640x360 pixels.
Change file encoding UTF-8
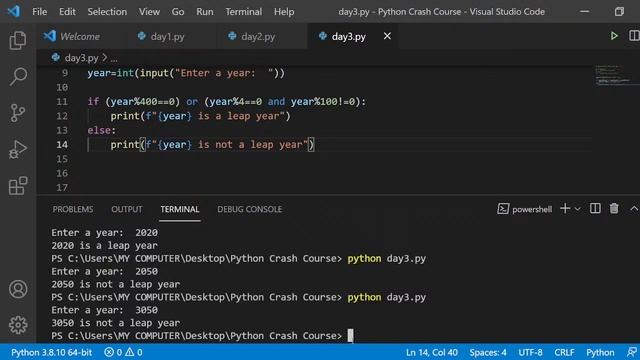(x=530, y=352)
